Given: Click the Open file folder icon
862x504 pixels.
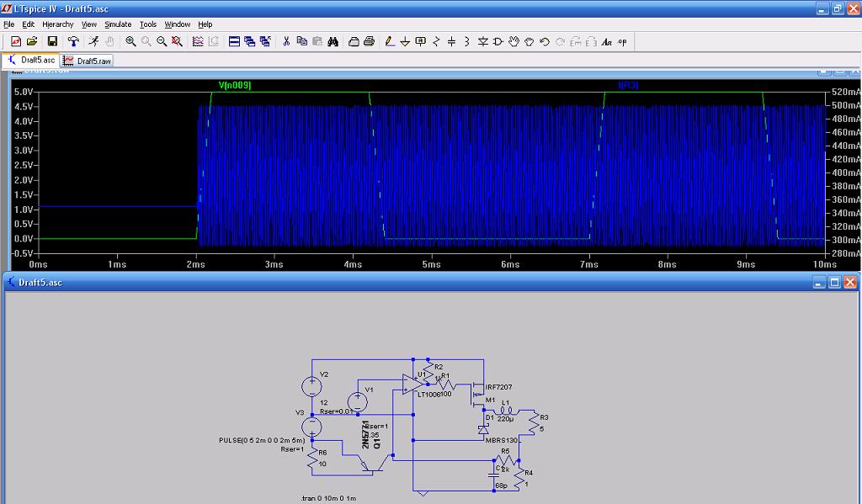Looking at the screenshot, I should [x=32, y=42].
